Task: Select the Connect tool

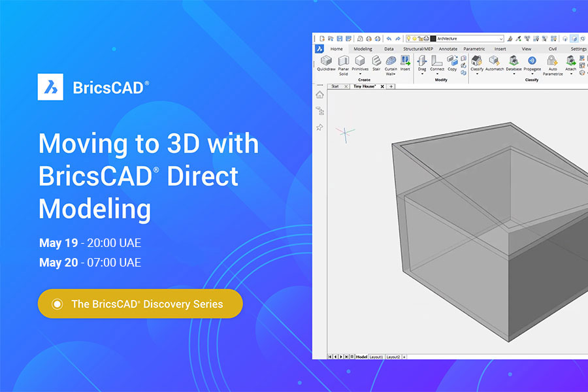Action: (x=437, y=63)
